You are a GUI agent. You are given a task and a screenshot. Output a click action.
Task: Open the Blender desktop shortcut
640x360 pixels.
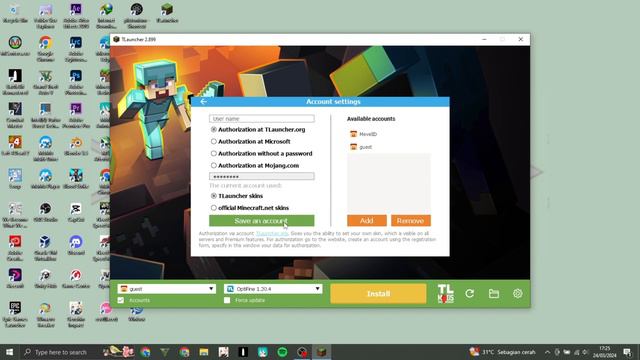coord(76,146)
